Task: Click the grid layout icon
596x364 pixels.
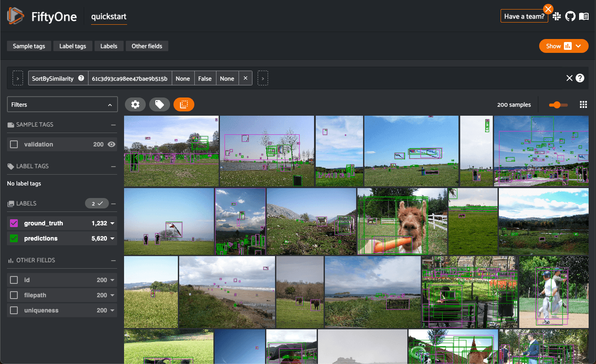Action: tap(583, 104)
